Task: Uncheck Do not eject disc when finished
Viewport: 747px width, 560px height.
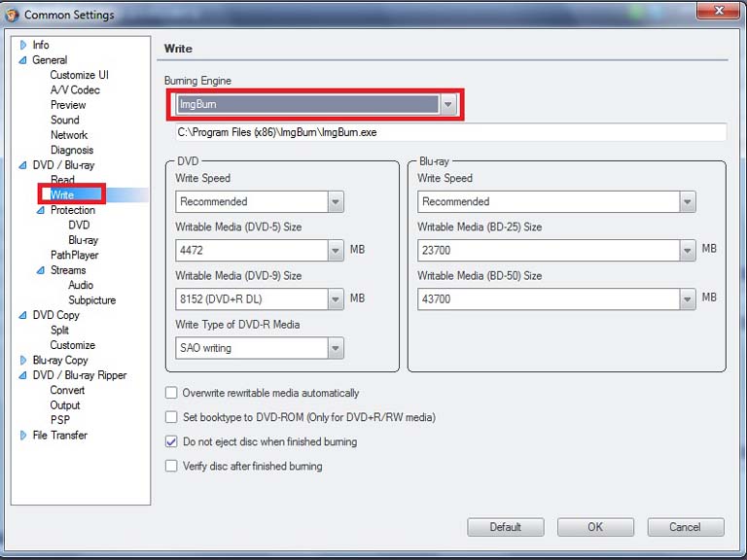Action: click(x=171, y=442)
